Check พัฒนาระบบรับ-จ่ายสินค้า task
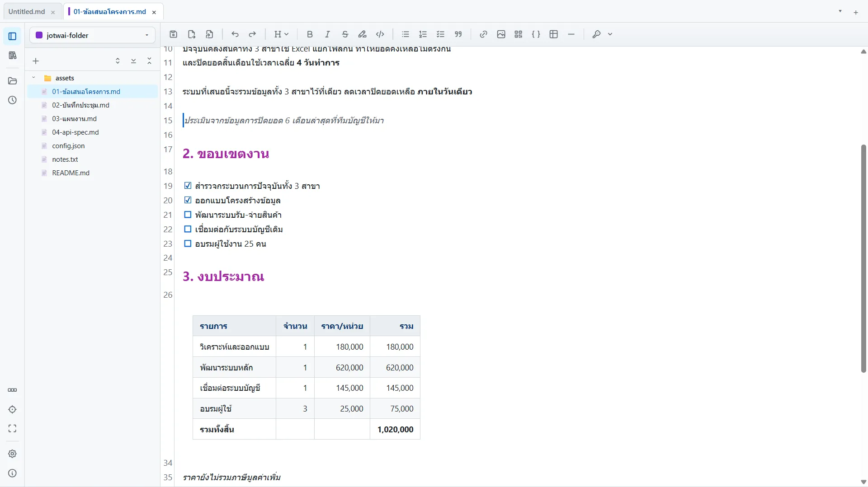The image size is (868, 487). click(188, 215)
